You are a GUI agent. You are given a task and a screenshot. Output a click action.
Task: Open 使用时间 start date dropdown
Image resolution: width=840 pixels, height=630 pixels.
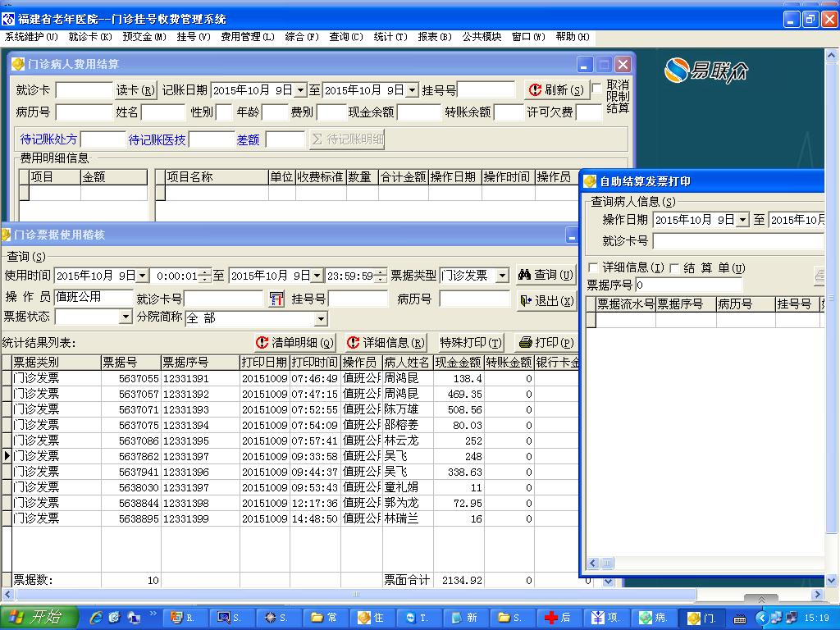pyautogui.click(x=142, y=276)
